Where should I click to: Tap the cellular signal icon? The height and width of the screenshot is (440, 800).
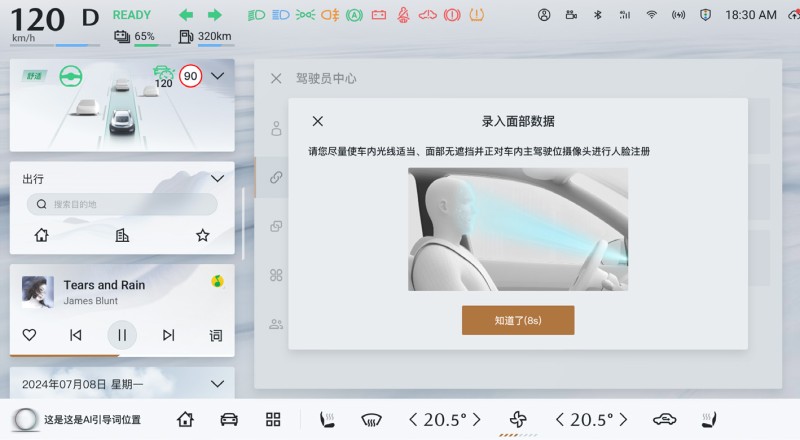pyautogui.click(x=624, y=15)
